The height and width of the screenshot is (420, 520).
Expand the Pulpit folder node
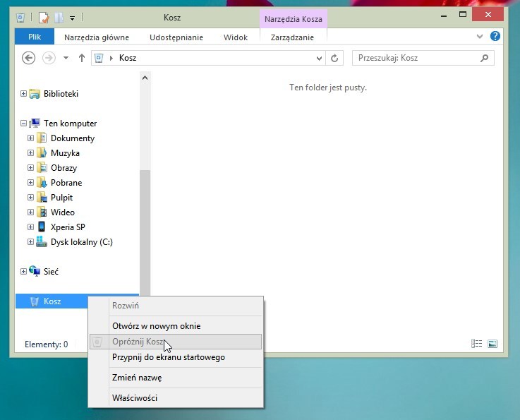point(30,198)
